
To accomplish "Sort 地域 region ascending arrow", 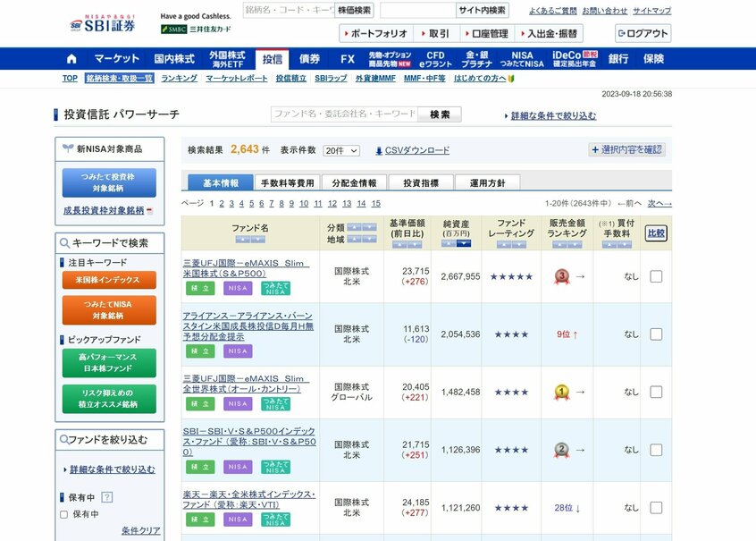I will tap(354, 239).
